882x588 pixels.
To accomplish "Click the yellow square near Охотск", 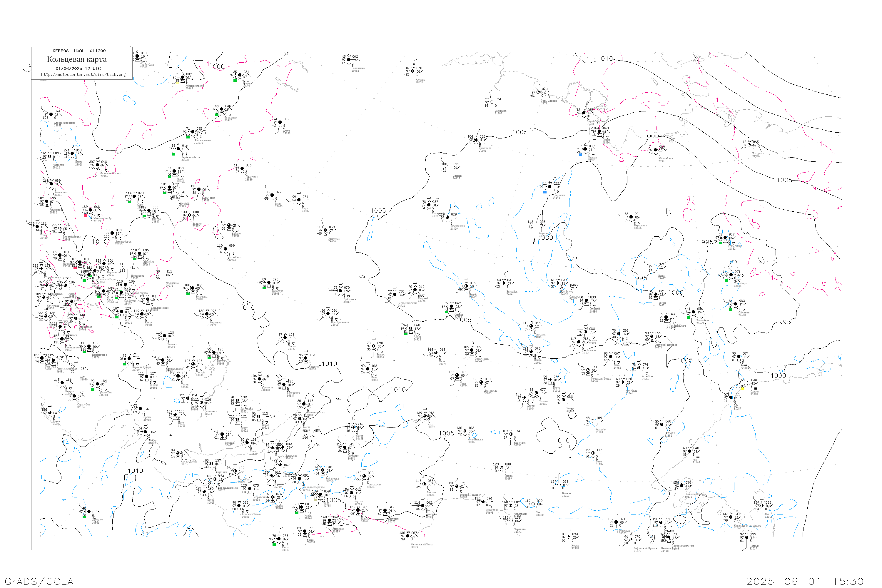I will click(x=743, y=388).
